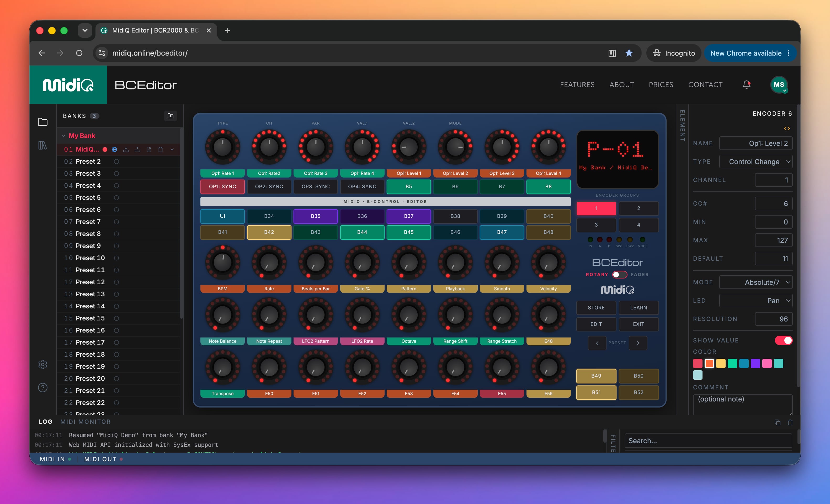This screenshot has width=830, height=504.
Task: Click the CC# input field showing 6
Action: 773,204
